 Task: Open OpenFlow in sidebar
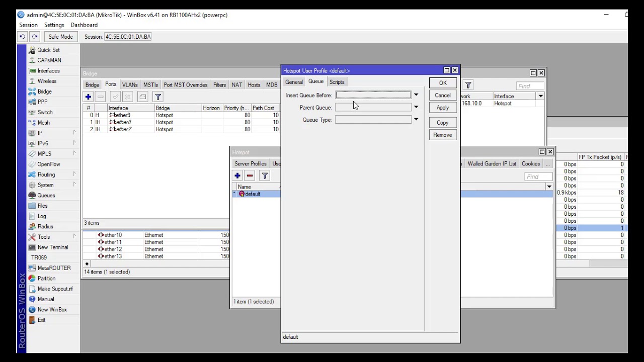(x=48, y=164)
